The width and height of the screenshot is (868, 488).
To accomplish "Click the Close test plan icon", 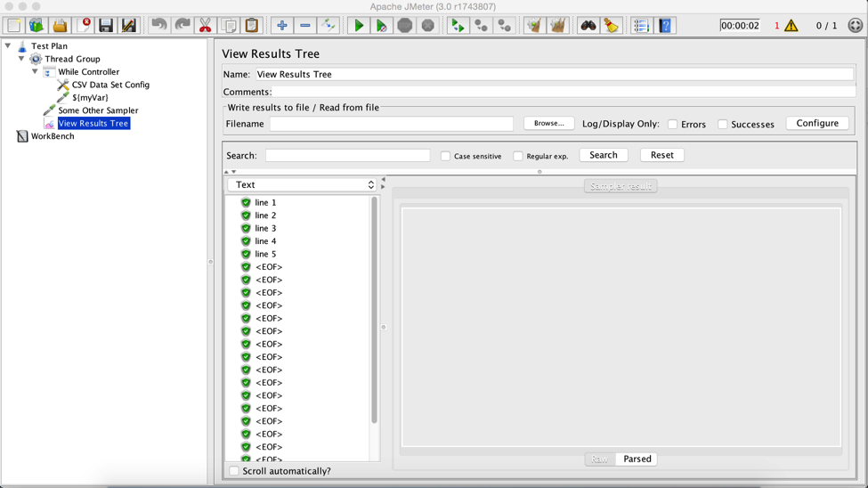I will coord(84,26).
